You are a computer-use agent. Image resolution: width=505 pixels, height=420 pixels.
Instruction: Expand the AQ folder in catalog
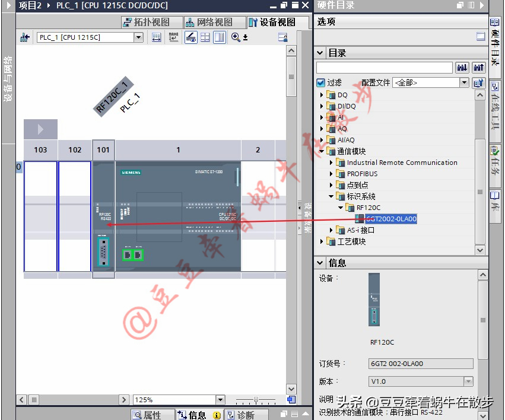pyautogui.click(x=322, y=129)
